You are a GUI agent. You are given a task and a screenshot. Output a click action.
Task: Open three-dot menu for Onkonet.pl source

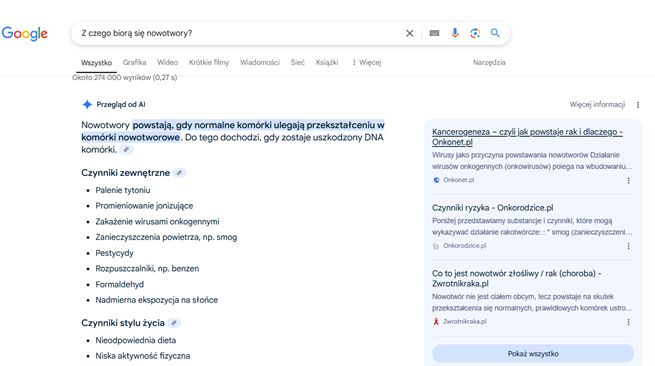point(628,180)
